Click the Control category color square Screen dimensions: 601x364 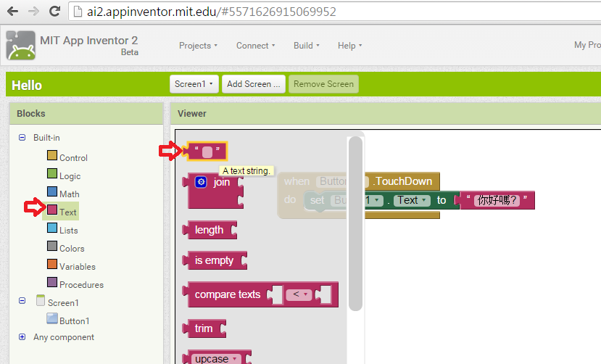52,155
